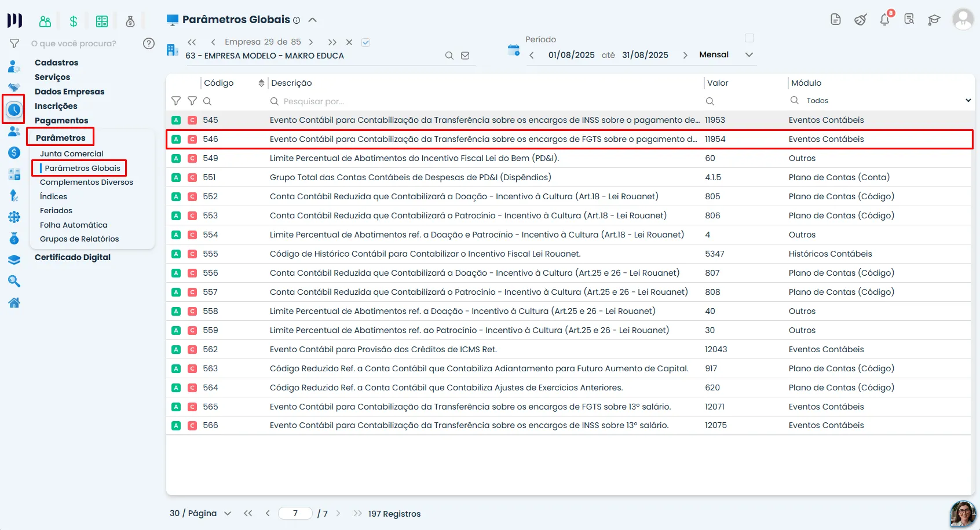Click the page number input field
Image resolution: width=980 pixels, height=530 pixels.
click(x=295, y=513)
